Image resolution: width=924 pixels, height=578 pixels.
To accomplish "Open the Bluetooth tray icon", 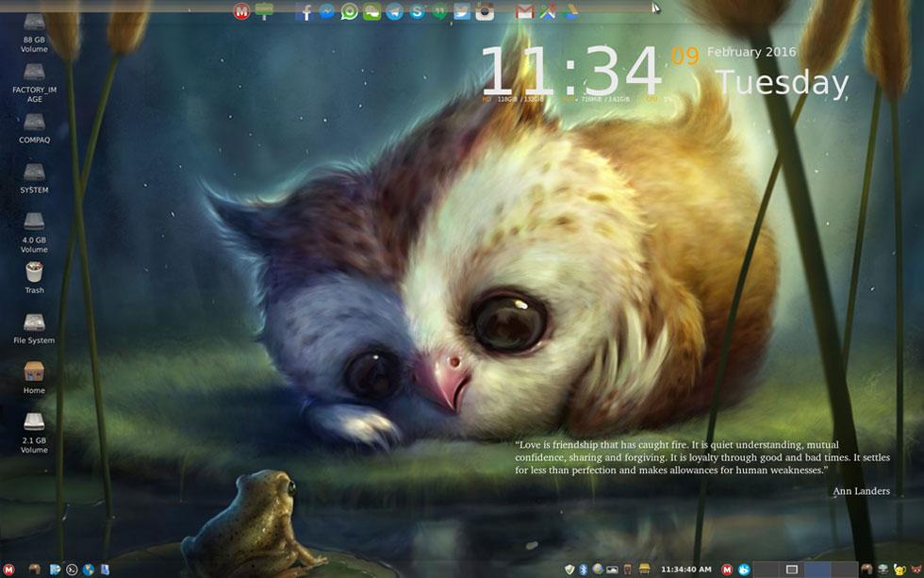I will click(x=584, y=570).
